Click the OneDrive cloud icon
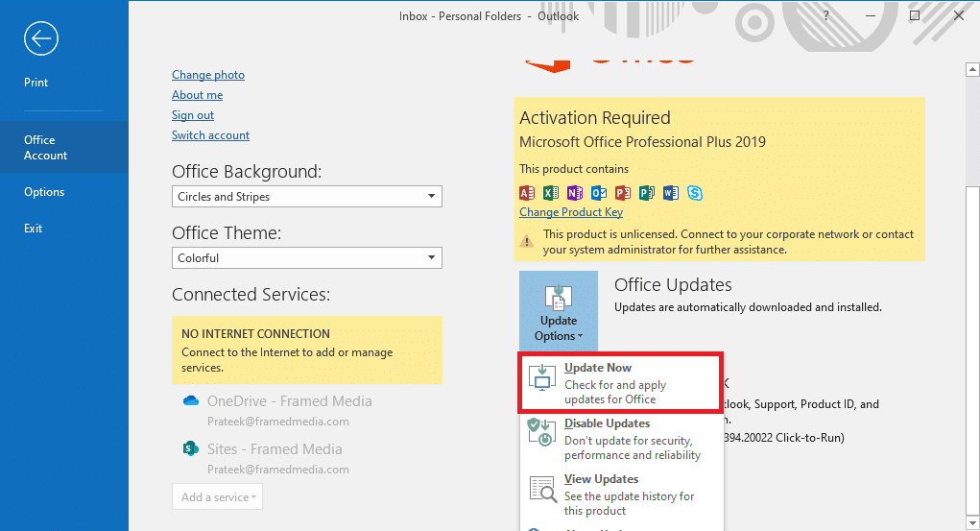The image size is (980, 531). [191, 401]
